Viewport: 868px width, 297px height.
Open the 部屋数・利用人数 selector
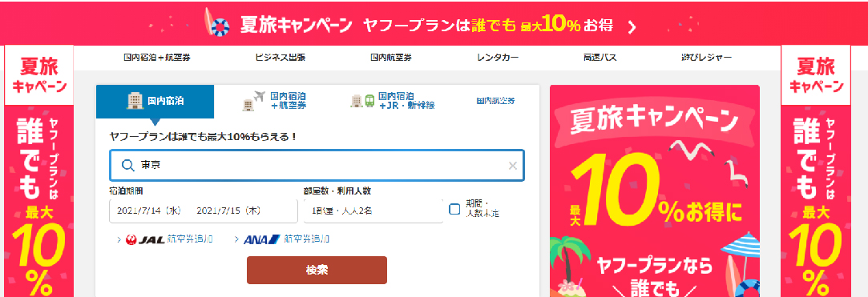pyautogui.click(x=373, y=211)
